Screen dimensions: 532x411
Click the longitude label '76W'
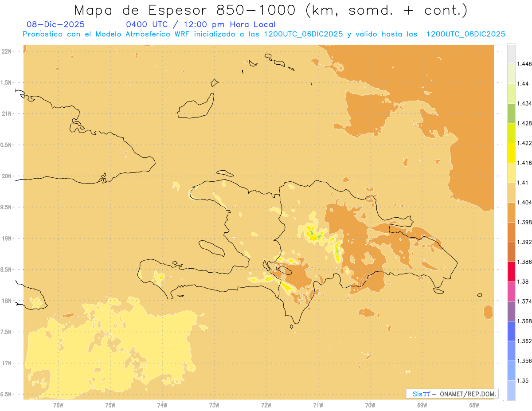[58, 405]
